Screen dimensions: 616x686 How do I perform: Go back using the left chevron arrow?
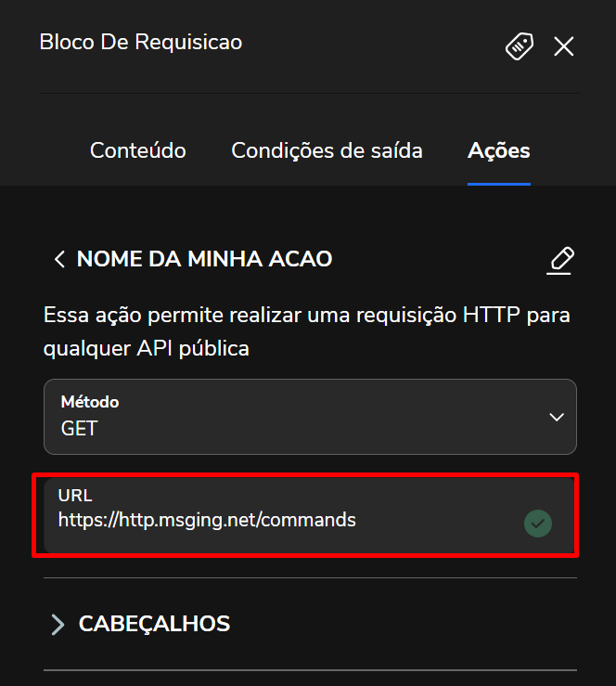click(x=59, y=260)
